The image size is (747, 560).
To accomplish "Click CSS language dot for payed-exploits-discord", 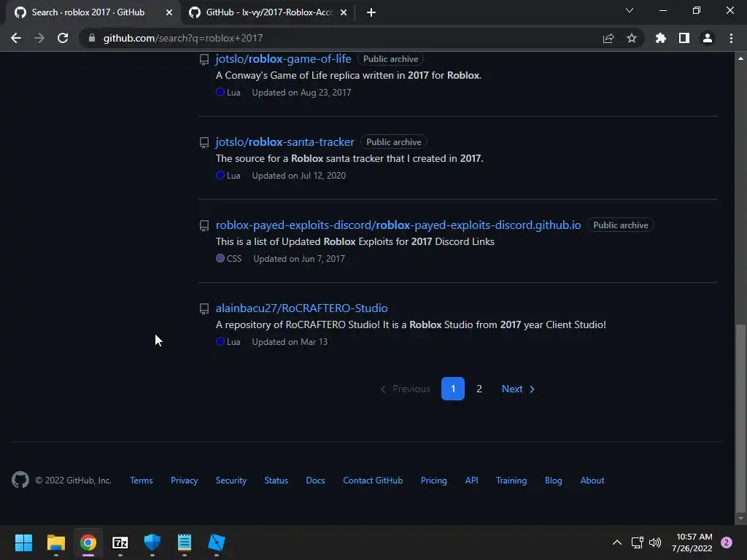I will click(220, 258).
